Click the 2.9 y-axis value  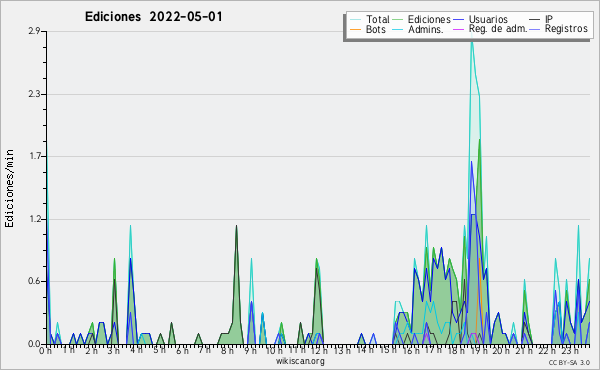tap(34, 31)
